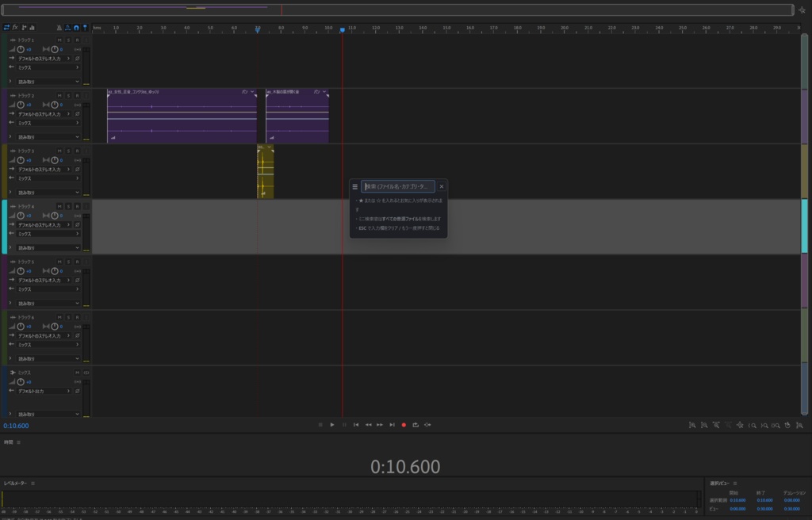Open Track 6 output Mix dropdown
Screen dimensions: 812x520
[x=48, y=345]
